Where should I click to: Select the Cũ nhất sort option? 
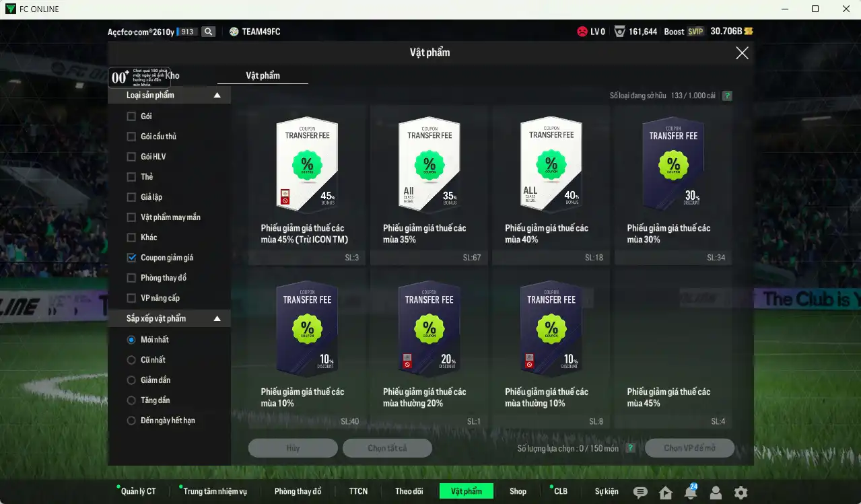[x=131, y=360]
